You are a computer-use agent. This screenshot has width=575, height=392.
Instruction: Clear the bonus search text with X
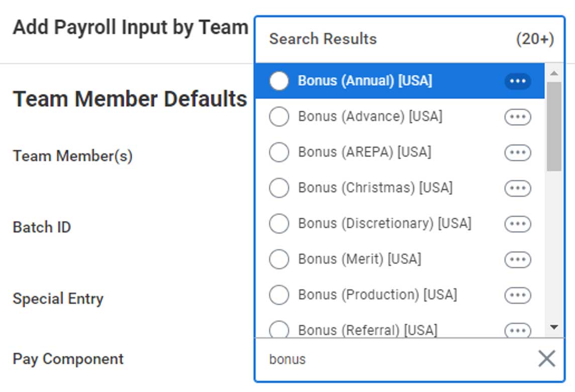pyautogui.click(x=546, y=359)
